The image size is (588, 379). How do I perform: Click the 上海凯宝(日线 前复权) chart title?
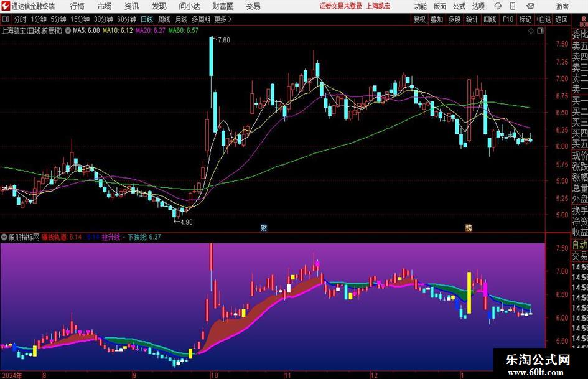(32, 30)
